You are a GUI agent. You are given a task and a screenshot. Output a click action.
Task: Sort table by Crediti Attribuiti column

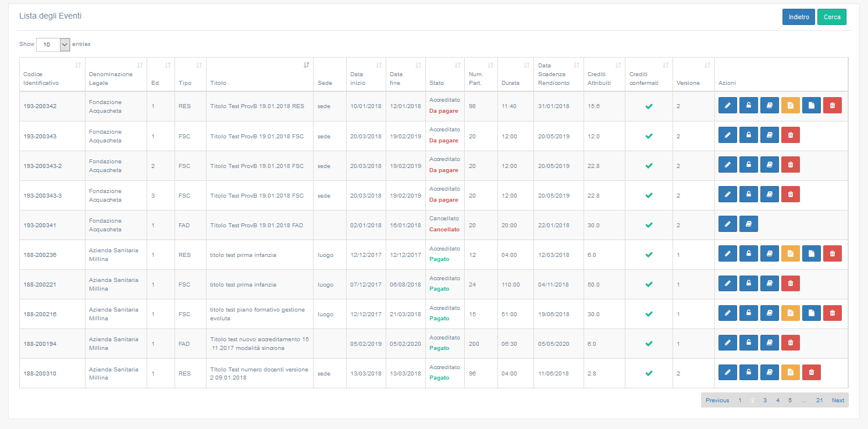(604, 74)
